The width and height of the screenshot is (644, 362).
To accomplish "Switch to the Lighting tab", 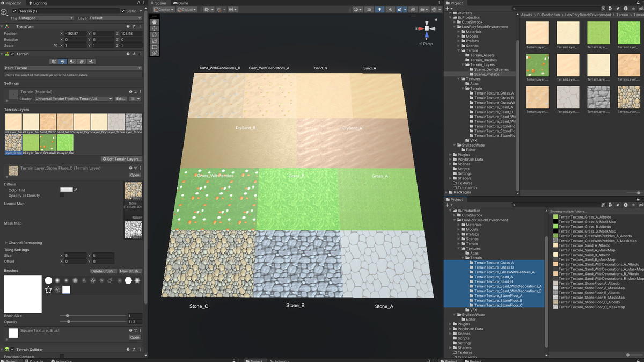I will 38,3.
